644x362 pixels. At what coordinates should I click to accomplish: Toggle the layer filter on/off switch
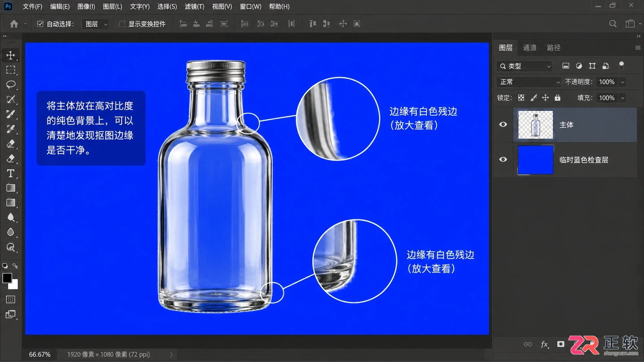(x=621, y=66)
